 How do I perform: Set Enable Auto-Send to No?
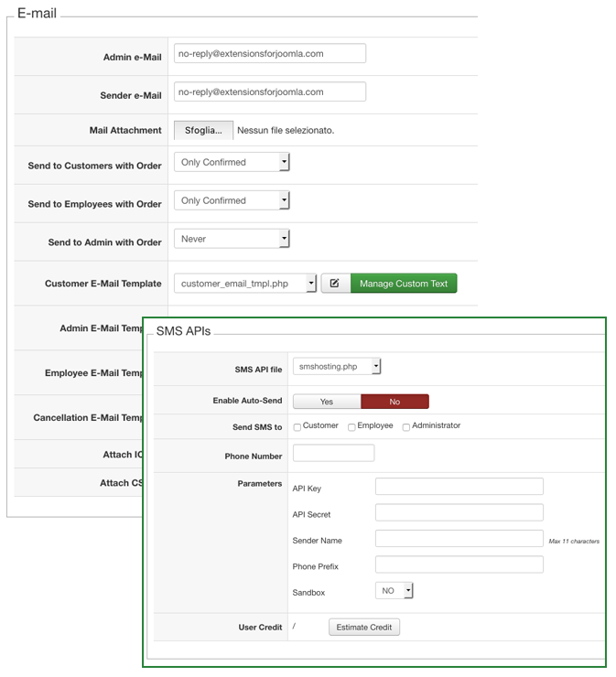[394, 402]
